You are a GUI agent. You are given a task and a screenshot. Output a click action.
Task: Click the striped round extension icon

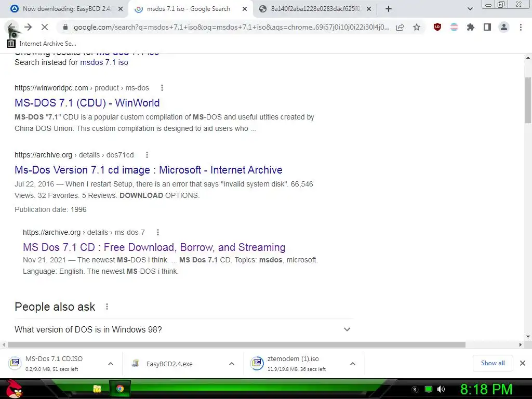tap(454, 27)
